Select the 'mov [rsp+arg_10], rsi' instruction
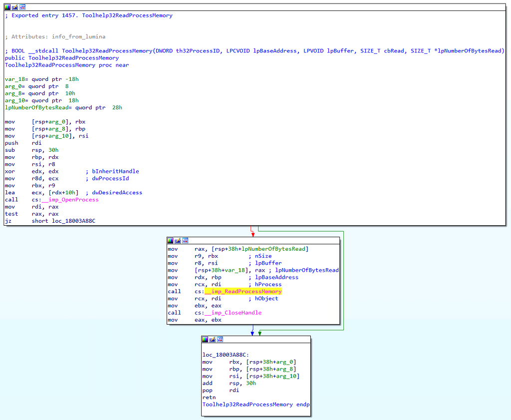 [x=46, y=136]
